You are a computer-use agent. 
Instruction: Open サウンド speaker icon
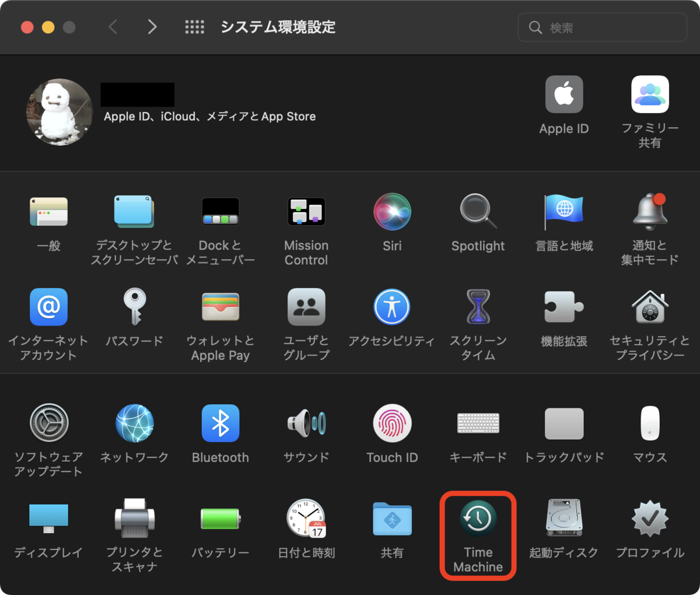[x=306, y=423]
